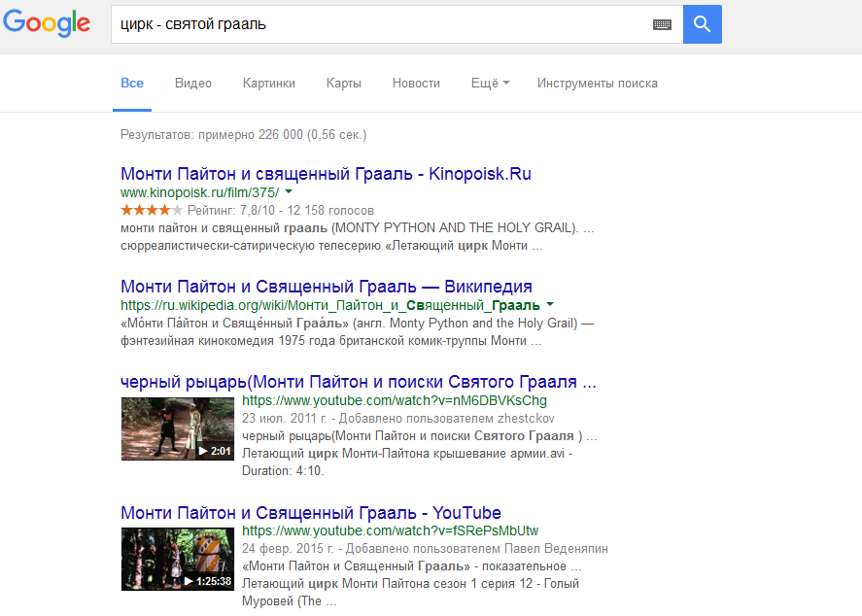Open the Википедия result title link
This screenshot has height=616, width=862.
point(326,287)
